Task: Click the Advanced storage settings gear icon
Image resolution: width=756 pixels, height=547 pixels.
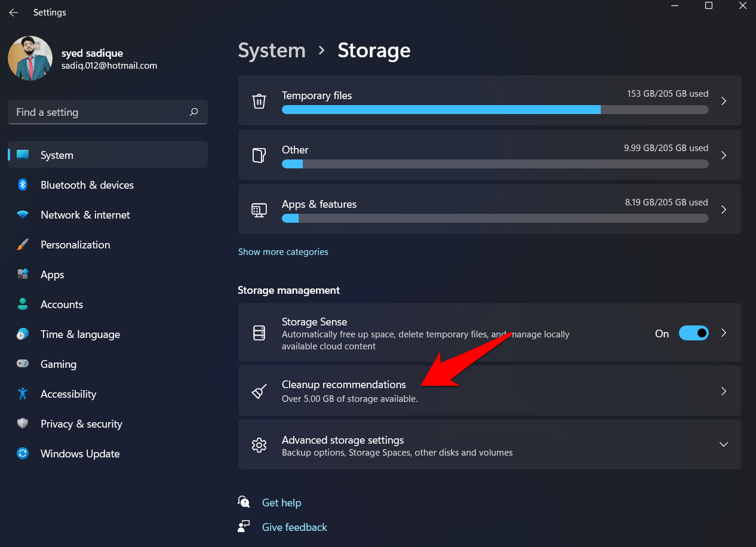Action: (x=259, y=445)
